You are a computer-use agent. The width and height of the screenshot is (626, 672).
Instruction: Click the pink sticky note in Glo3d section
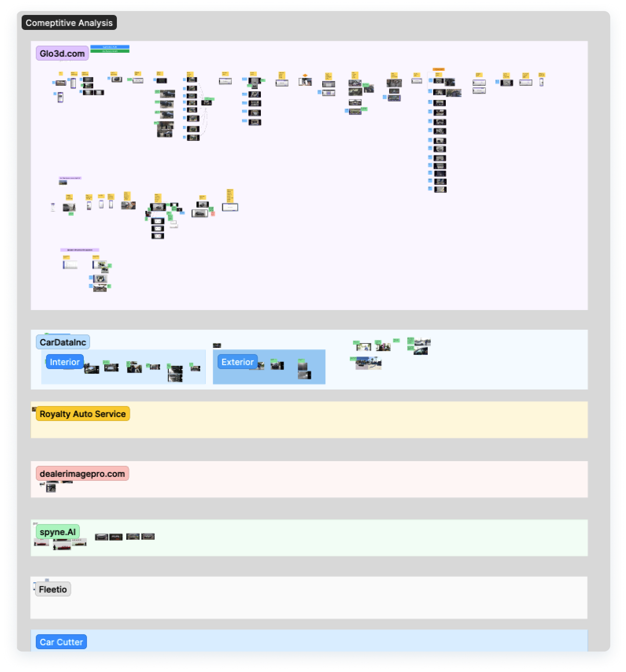tap(213, 214)
